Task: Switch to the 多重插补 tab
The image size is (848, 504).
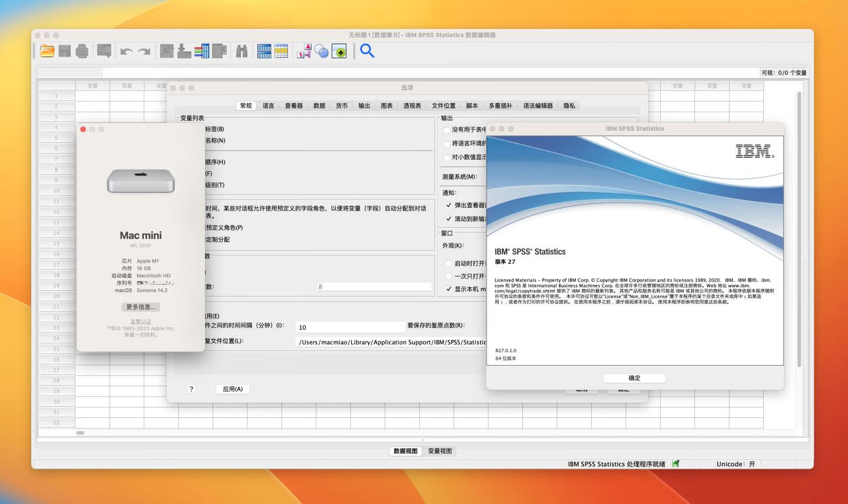Action: pyautogui.click(x=501, y=105)
